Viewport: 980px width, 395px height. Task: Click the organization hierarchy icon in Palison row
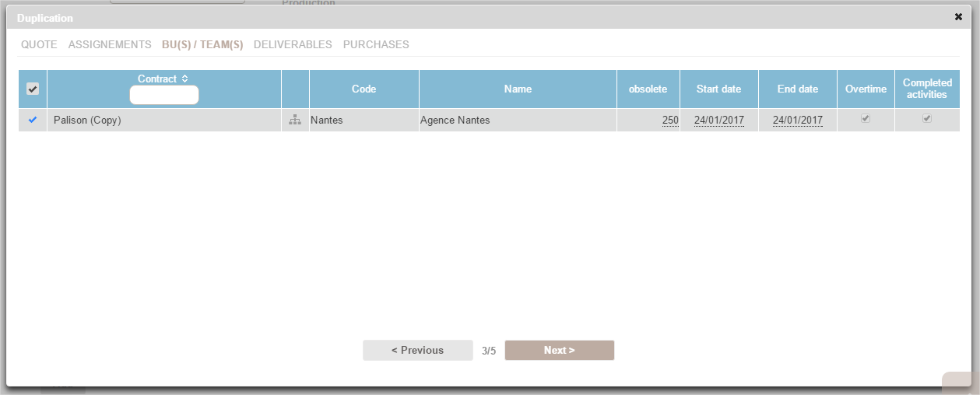[x=295, y=120]
